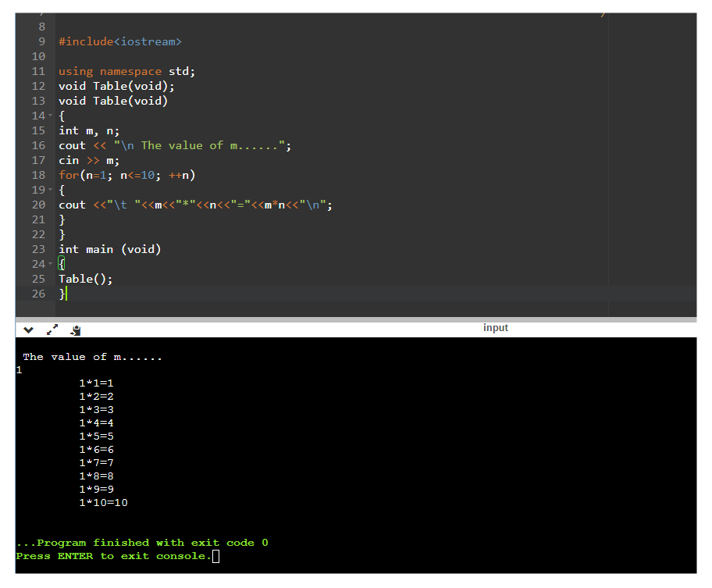
Task: Click 'using namespace std;' line
Action: coord(126,71)
